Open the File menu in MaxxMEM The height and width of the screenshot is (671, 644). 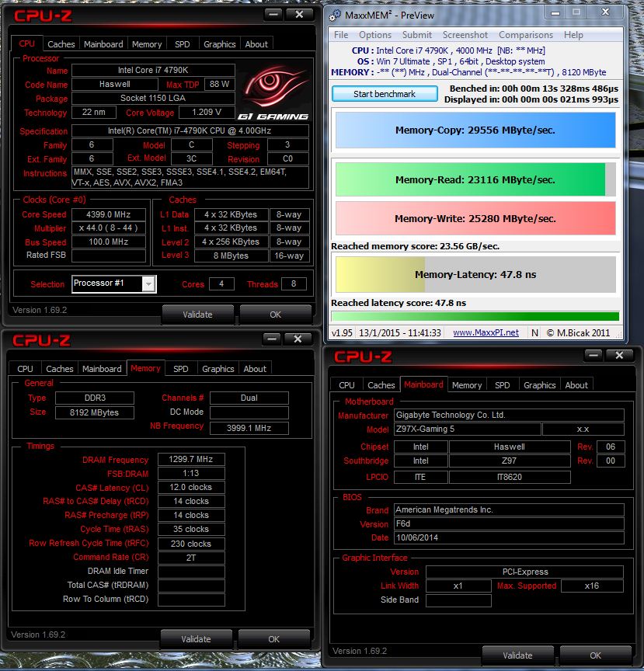[341, 35]
